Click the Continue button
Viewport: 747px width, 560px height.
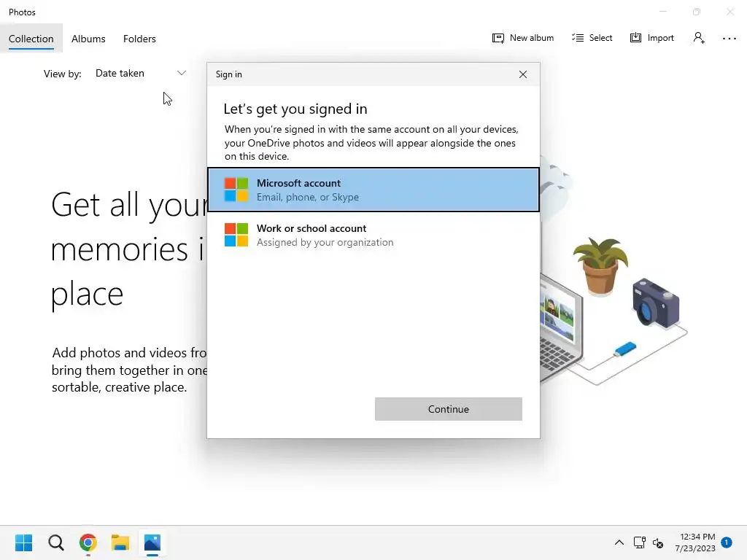pyautogui.click(x=449, y=409)
